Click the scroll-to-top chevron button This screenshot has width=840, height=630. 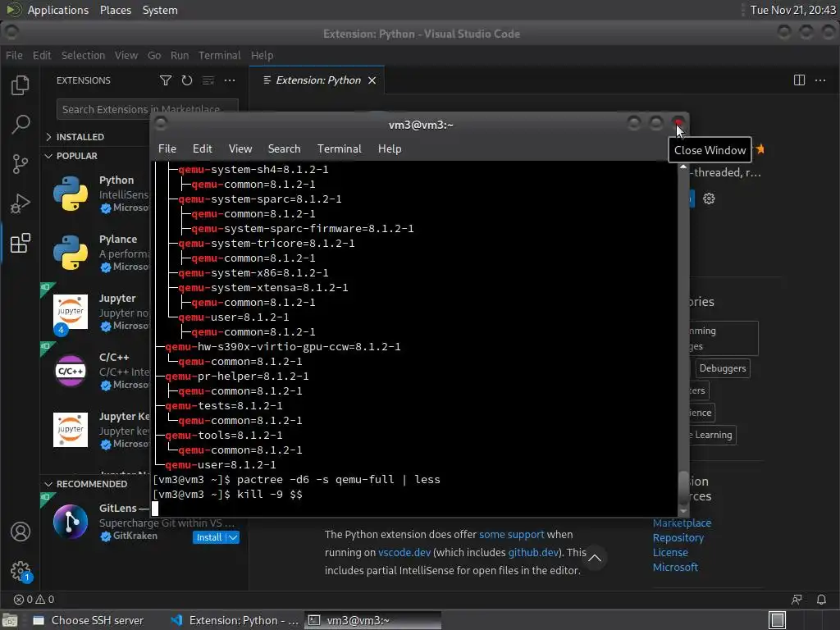click(594, 558)
